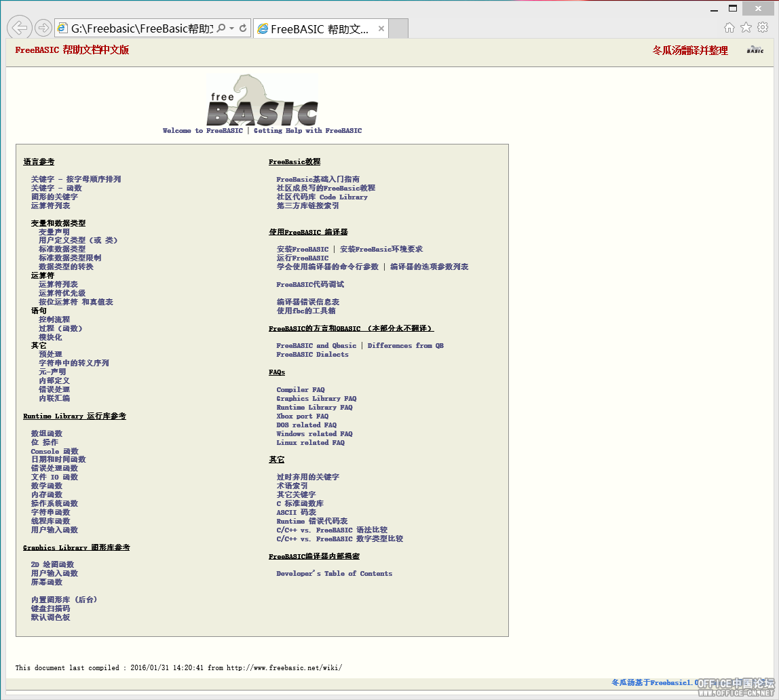Open ASCII 码表 link

(x=297, y=512)
